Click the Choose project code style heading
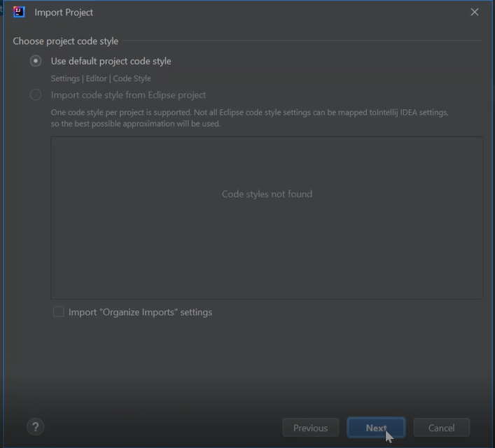The image size is (495, 448). click(65, 41)
